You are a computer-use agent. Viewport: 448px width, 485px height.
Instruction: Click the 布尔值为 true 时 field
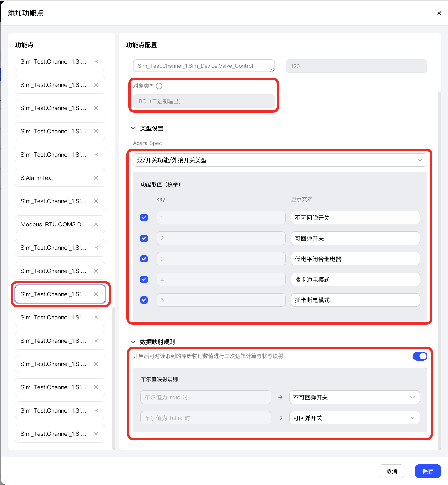click(x=206, y=397)
